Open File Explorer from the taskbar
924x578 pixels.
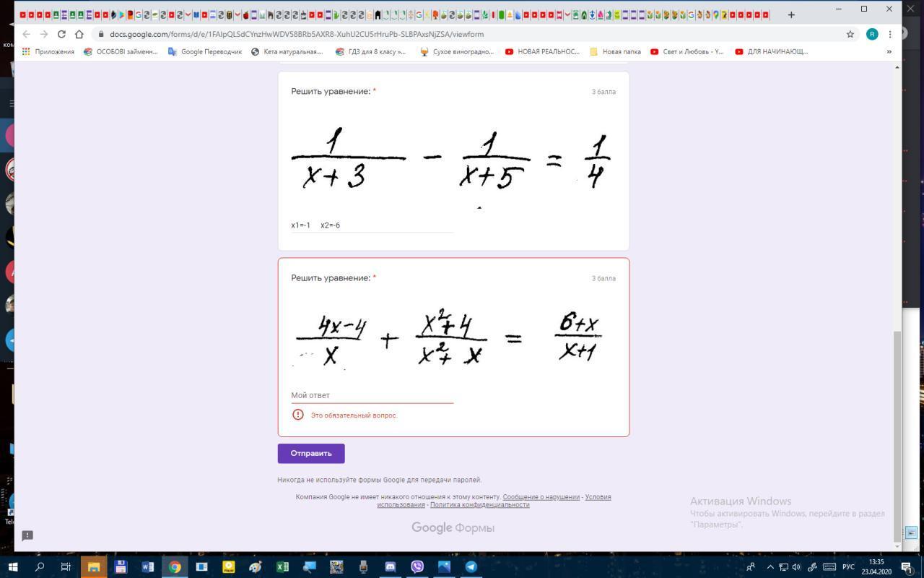pyautogui.click(x=94, y=566)
